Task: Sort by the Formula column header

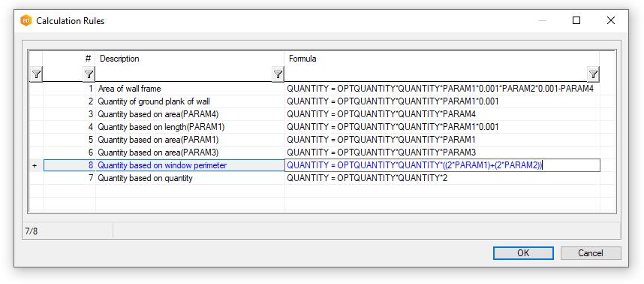Action: [442, 59]
